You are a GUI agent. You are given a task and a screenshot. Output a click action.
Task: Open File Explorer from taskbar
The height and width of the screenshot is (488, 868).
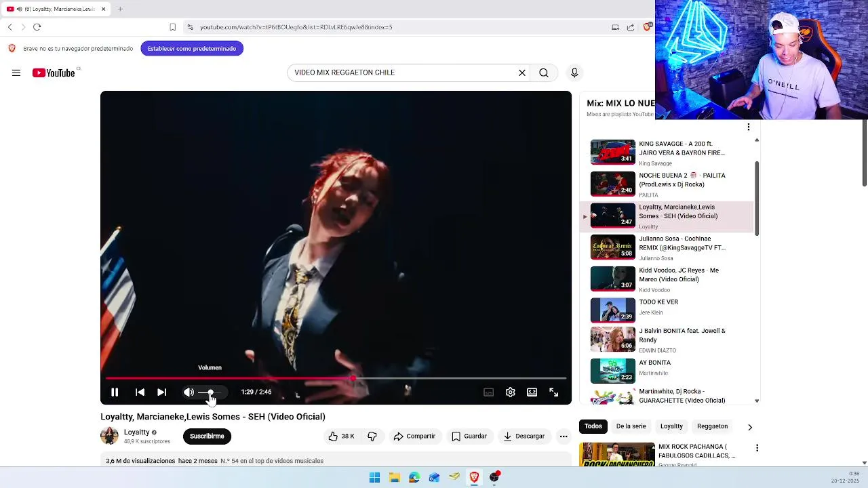click(x=394, y=477)
